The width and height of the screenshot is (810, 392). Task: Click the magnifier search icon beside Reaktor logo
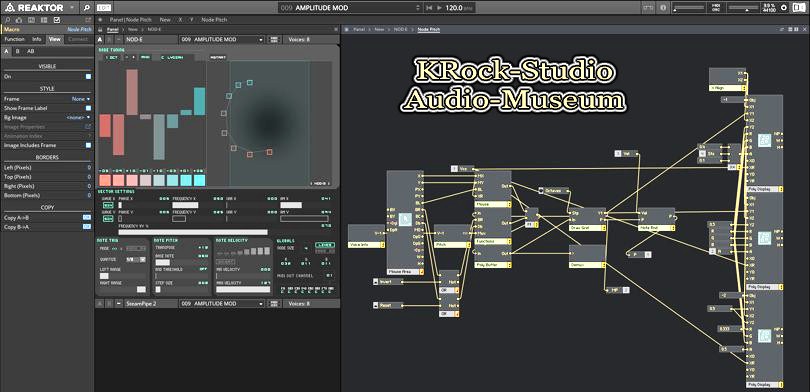[x=87, y=8]
